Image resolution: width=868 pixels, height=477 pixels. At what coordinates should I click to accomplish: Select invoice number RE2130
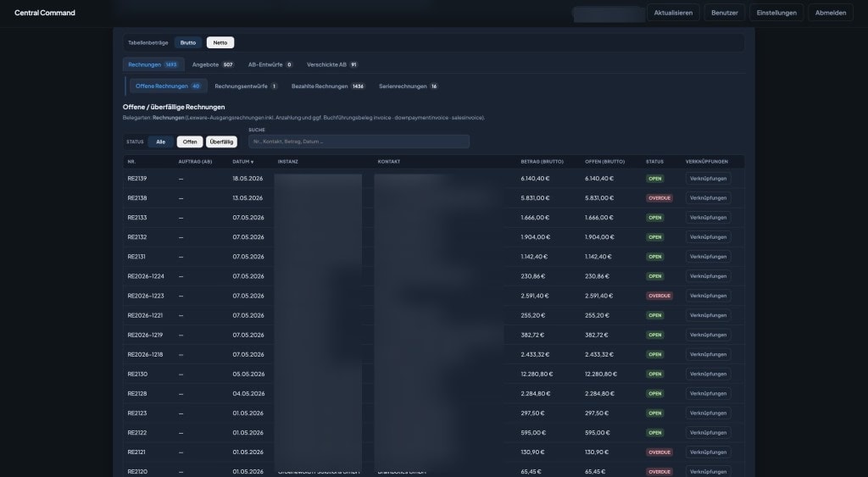coord(137,374)
